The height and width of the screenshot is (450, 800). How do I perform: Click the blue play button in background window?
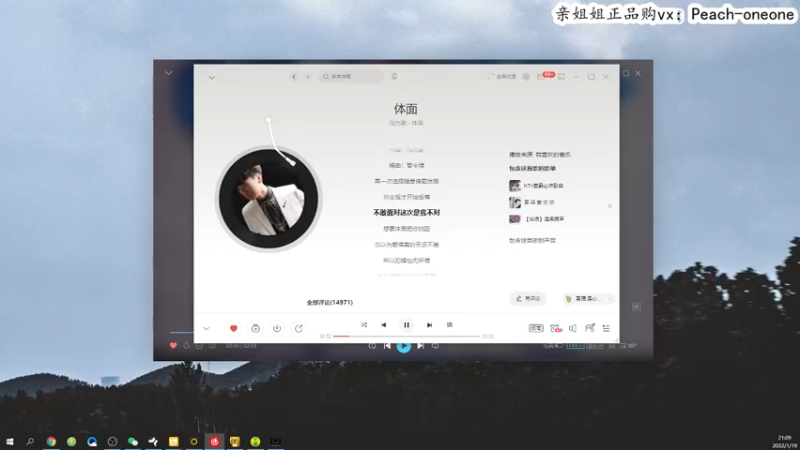(x=404, y=346)
